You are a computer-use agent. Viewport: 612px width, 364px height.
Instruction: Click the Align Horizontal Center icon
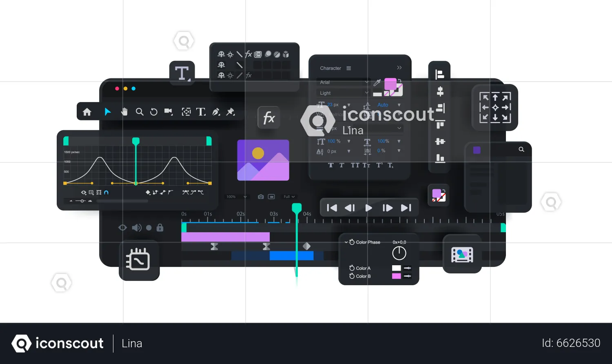point(440,91)
